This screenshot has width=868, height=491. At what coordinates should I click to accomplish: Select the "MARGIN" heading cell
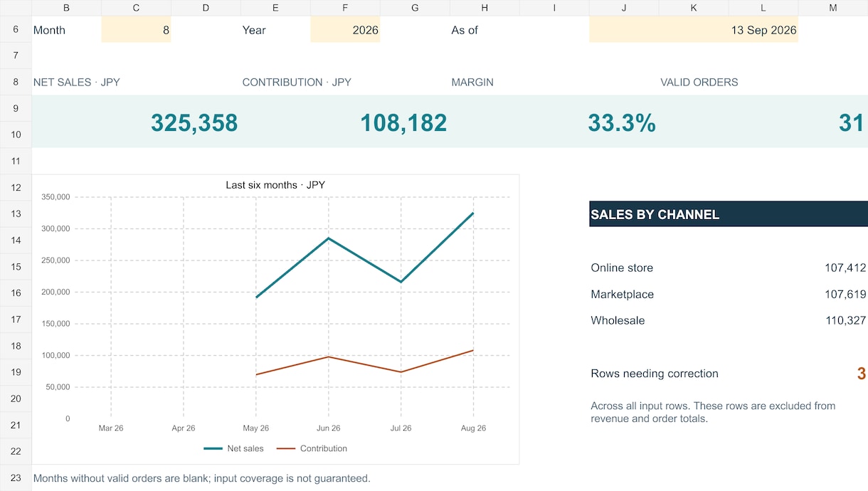(x=472, y=83)
